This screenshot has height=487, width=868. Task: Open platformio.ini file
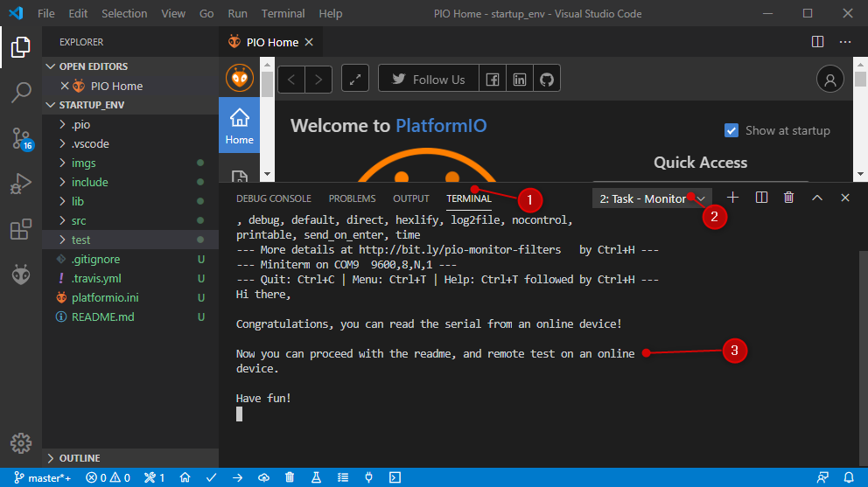[x=130, y=298]
